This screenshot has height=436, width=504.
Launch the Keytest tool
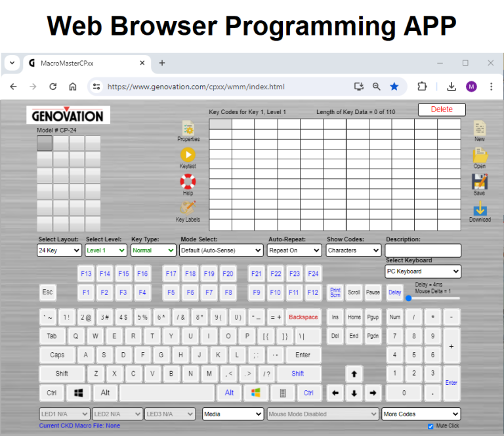[x=188, y=155]
